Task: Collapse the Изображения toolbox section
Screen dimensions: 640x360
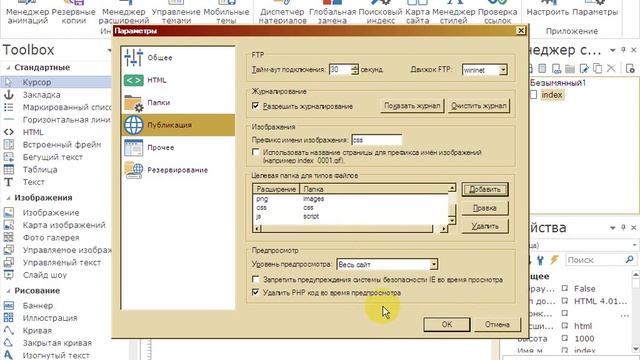Action: 8,198
